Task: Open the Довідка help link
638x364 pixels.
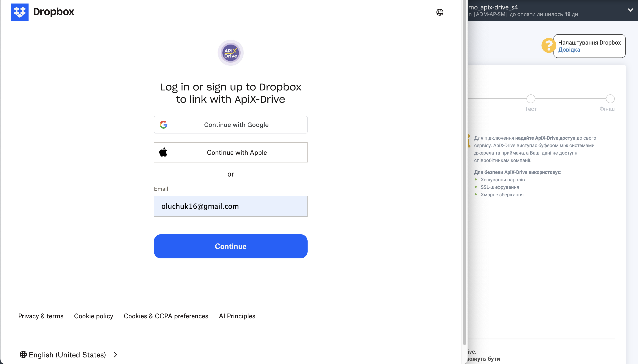Action: (x=569, y=50)
